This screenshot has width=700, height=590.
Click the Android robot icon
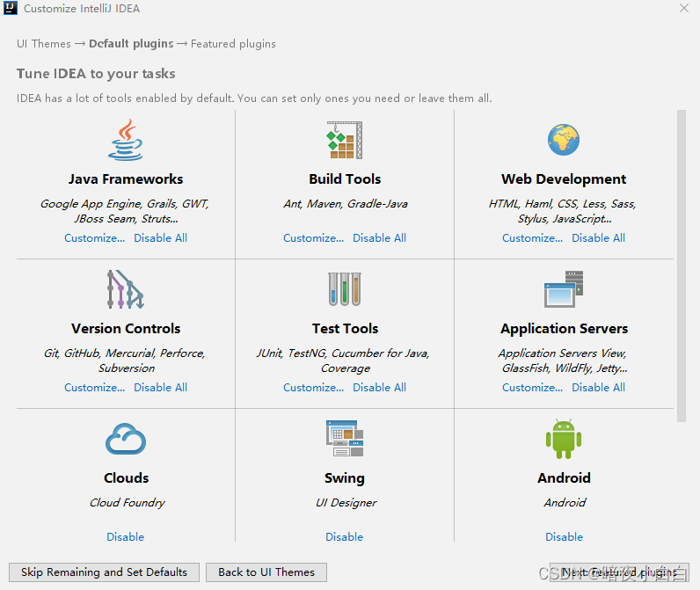click(x=564, y=439)
